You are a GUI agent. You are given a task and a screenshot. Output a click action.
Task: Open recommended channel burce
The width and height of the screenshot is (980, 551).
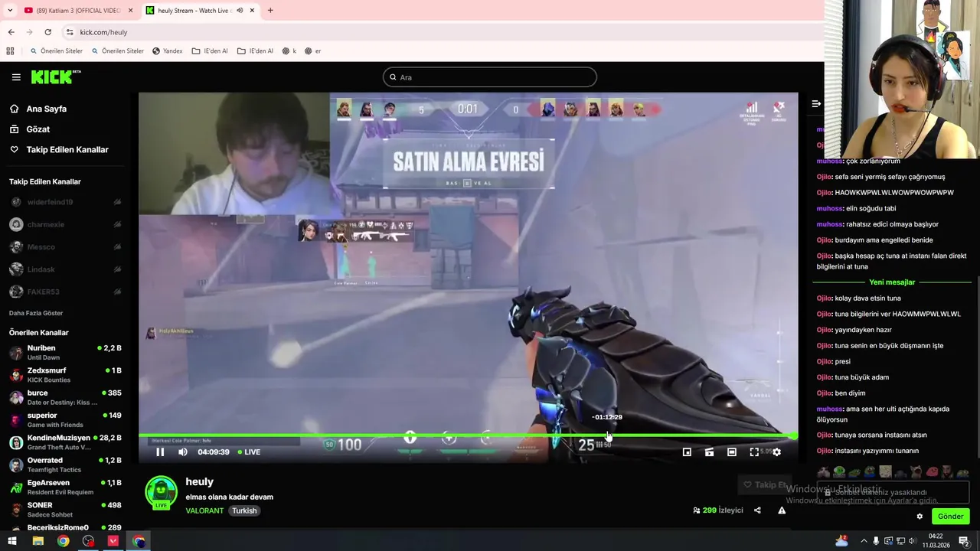65,397
